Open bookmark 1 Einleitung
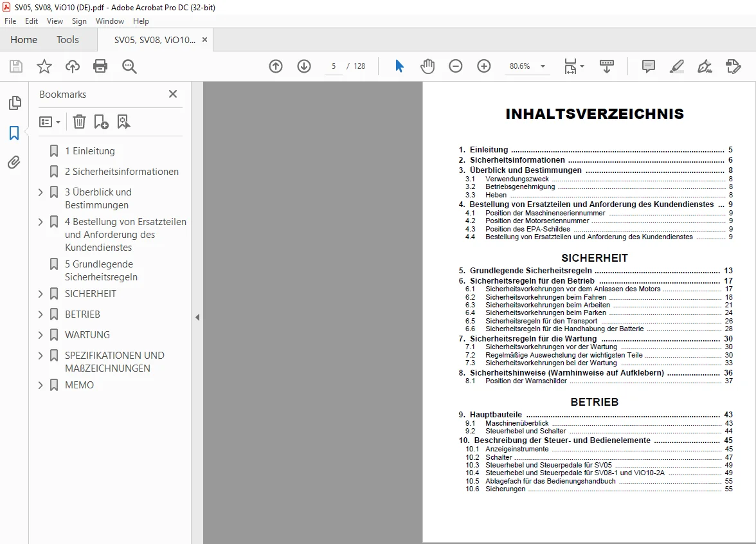This screenshot has height=544, width=756. click(90, 151)
